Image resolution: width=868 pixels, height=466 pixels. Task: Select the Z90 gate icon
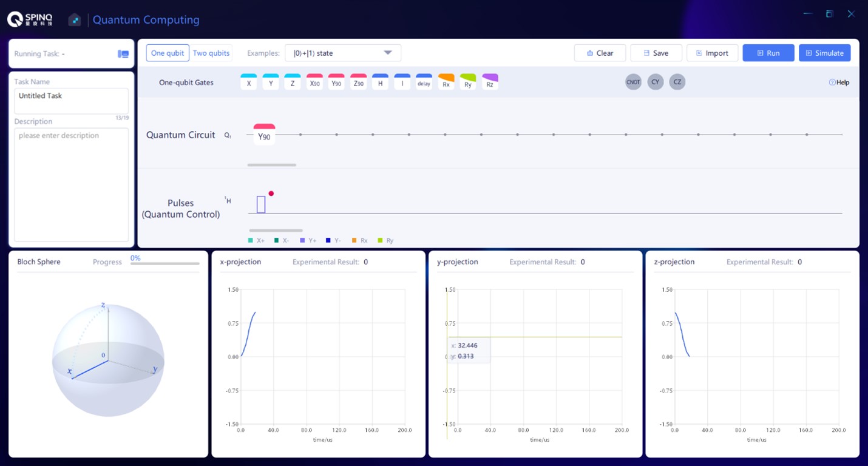(358, 83)
